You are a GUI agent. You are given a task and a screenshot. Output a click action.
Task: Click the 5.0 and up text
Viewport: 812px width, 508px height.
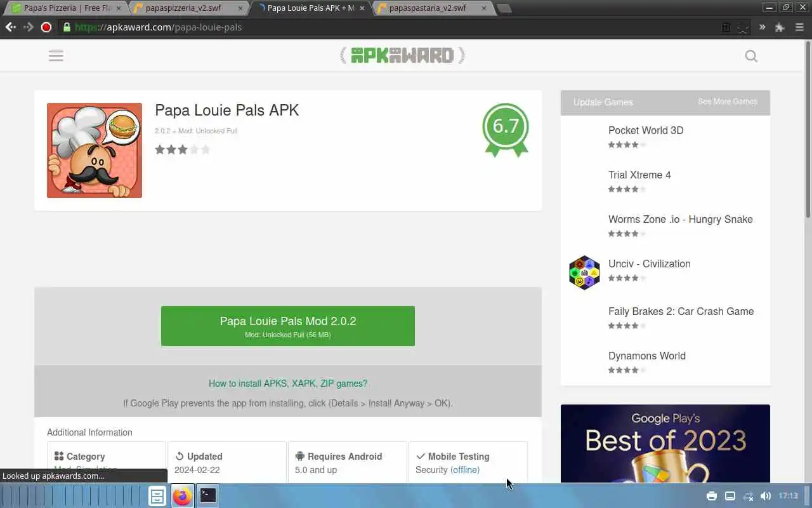[x=316, y=470]
